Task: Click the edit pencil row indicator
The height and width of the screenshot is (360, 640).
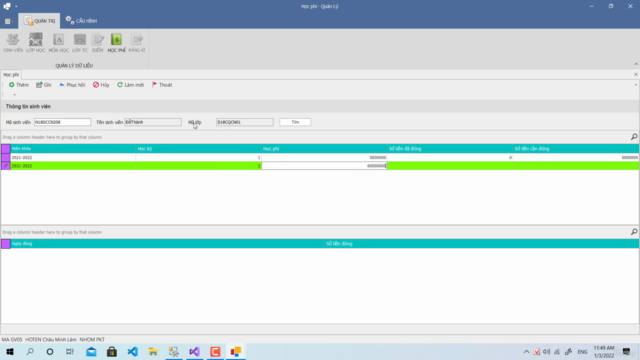Action: (6, 166)
